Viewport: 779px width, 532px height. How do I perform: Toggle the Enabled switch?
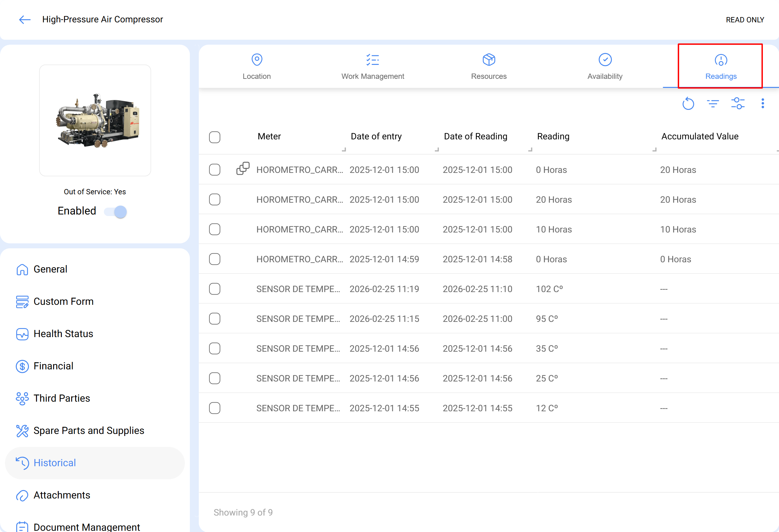116,212
